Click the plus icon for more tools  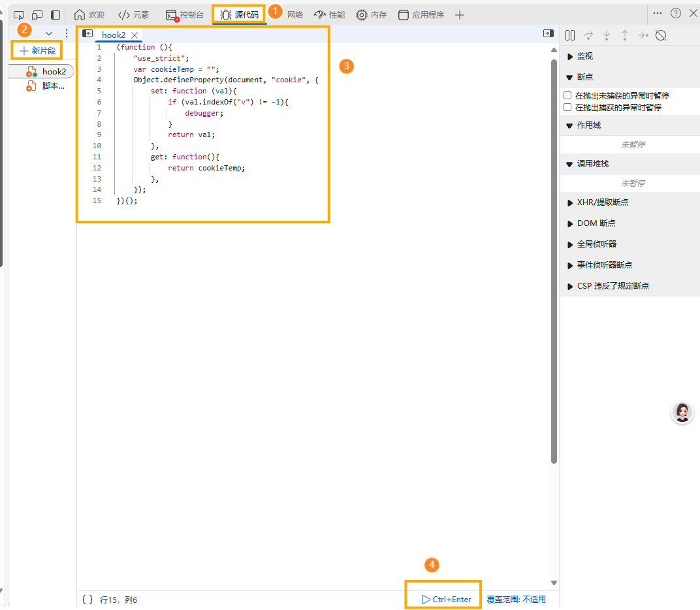click(x=460, y=15)
